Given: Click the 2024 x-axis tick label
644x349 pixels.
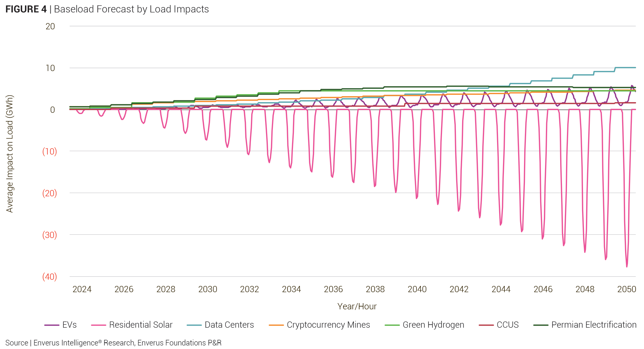Looking at the screenshot, I should click(x=82, y=289).
